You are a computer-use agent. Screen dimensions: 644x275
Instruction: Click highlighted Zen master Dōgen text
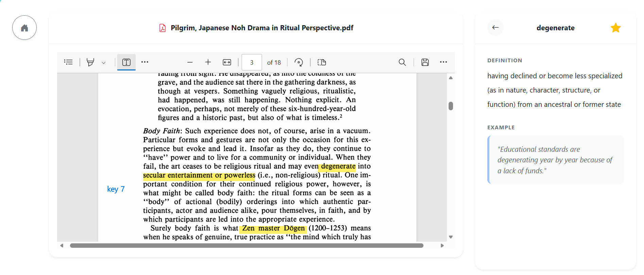273,228
